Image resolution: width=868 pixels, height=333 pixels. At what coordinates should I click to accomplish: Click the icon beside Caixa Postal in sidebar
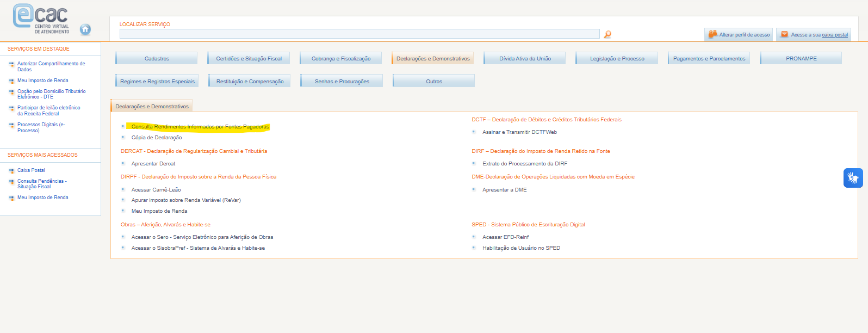(x=11, y=171)
